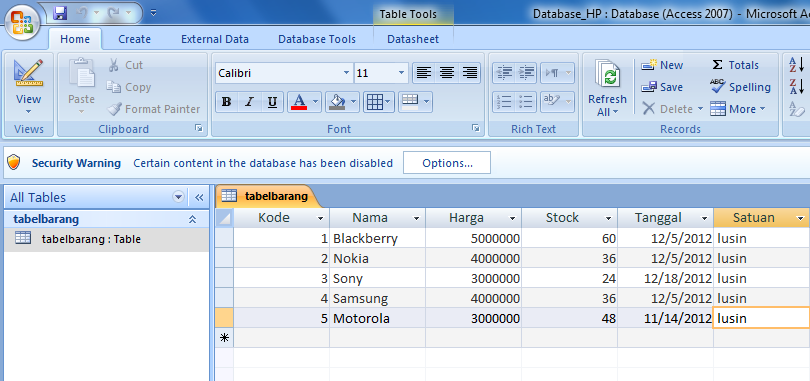Viewport: 810px width, 381px height.
Task: Select the Motorola row selector
Action: point(224,318)
